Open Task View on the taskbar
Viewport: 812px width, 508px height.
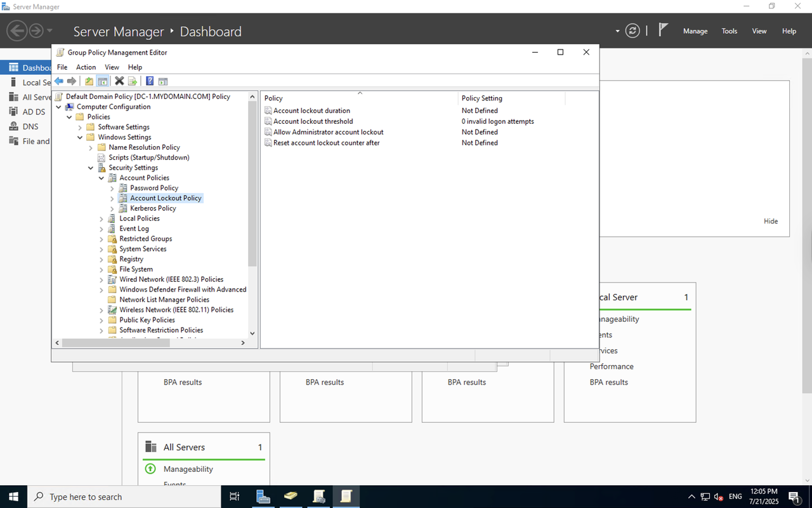234,497
